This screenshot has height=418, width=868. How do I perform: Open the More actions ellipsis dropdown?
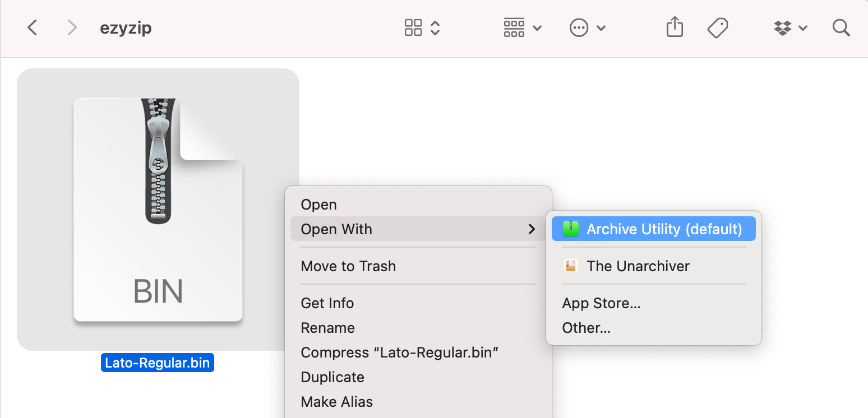point(580,27)
